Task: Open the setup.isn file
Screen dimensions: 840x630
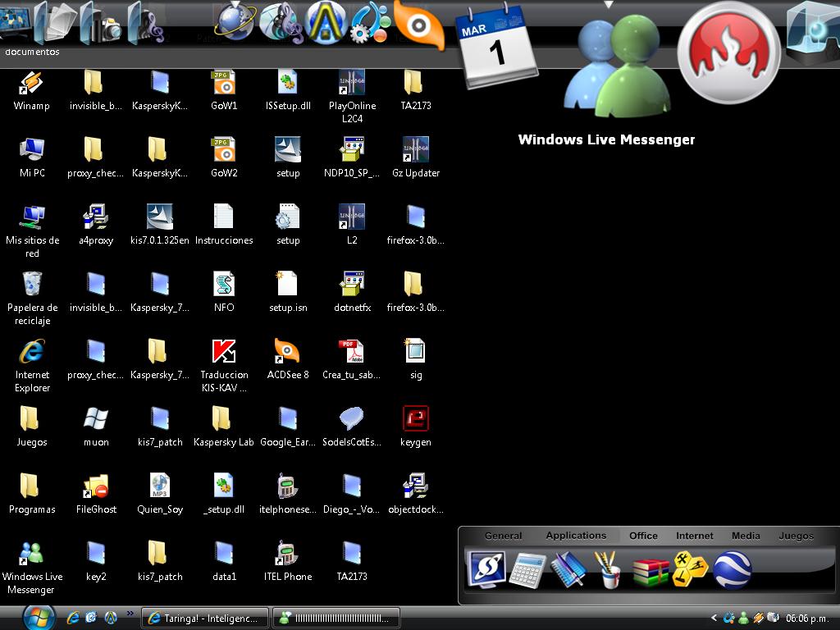Action: (286, 284)
